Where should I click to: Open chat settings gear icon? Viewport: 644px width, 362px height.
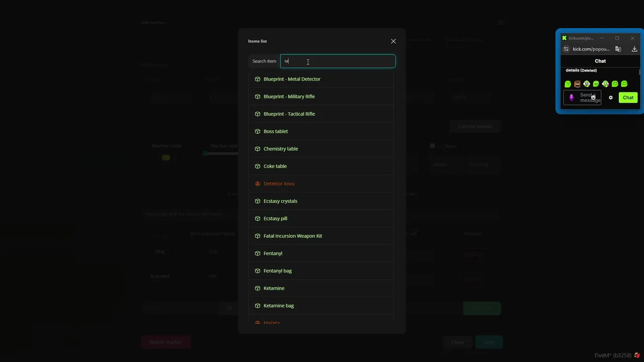611,98
